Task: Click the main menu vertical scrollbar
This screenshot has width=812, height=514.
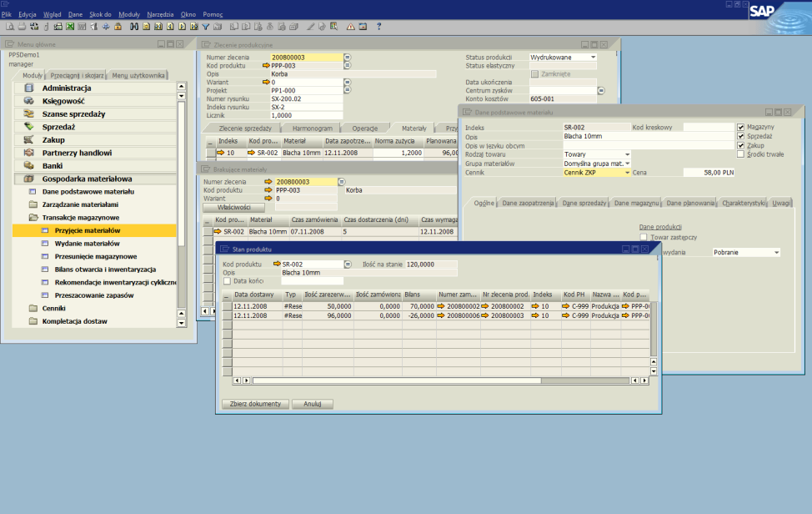Action: [181, 204]
